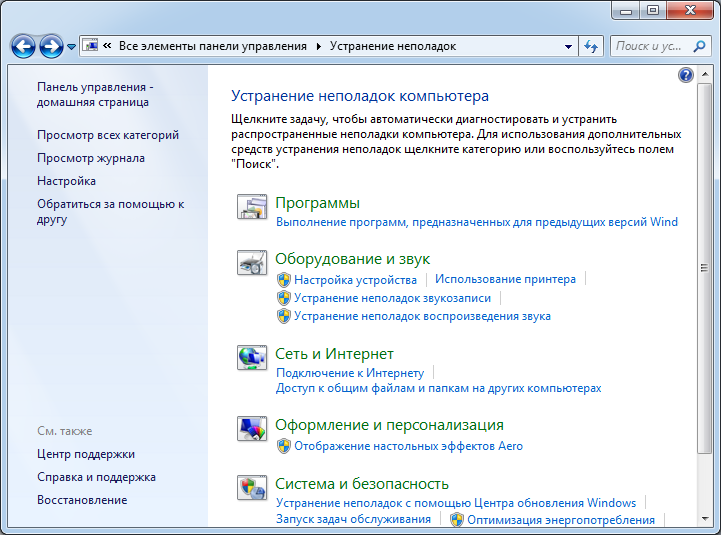
Task: Expand breadcrumb arrow after Все элементы панели управления
Action: click(x=318, y=46)
